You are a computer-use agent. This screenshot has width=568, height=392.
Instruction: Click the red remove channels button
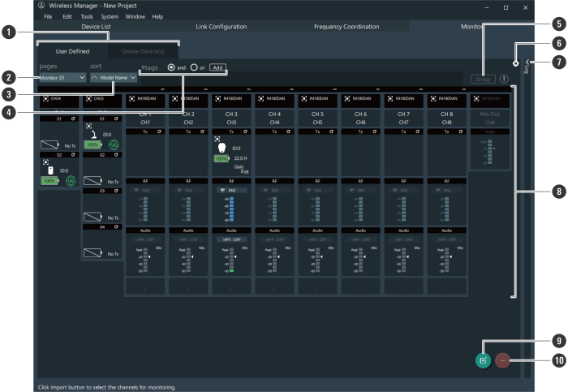(504, 360)
